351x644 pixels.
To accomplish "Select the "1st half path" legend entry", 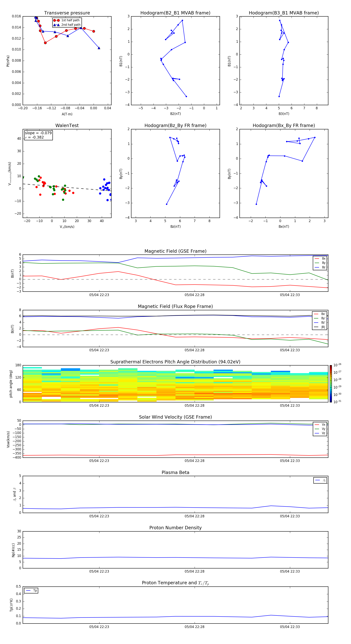I will tap(66, 20).
